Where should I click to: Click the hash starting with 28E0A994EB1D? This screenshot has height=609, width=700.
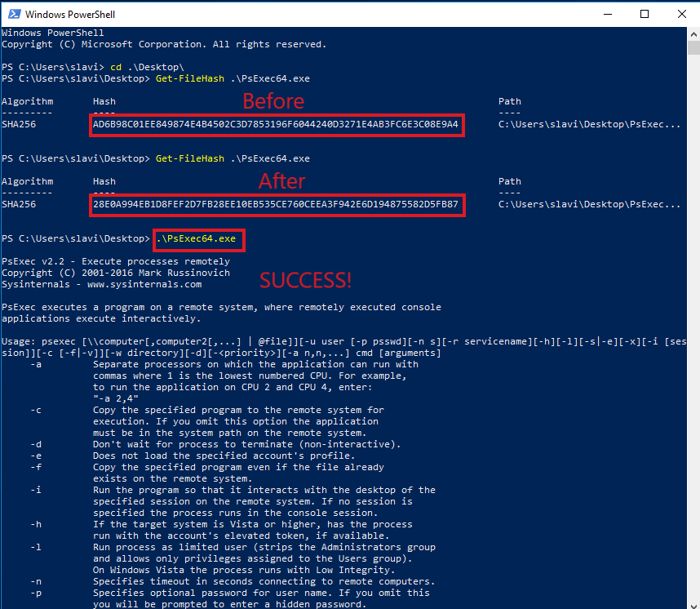click(276, 204)
